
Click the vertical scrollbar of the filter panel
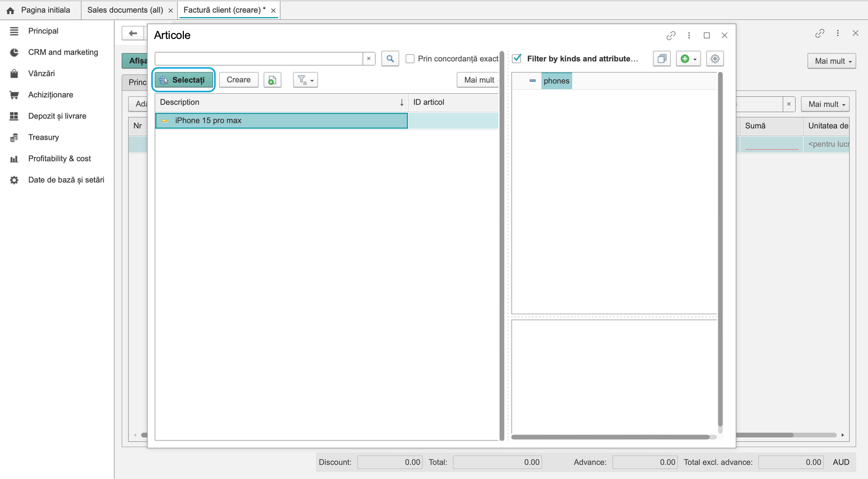coord(720,249)
